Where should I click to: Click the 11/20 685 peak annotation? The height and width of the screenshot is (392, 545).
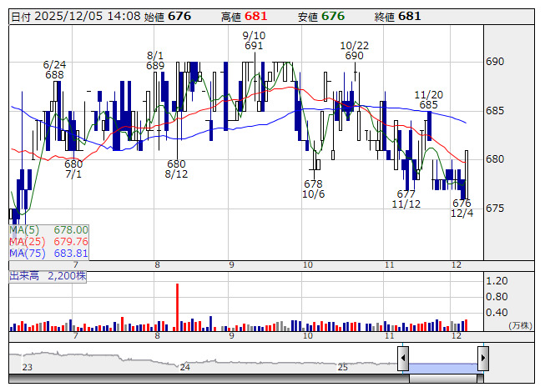428,100
